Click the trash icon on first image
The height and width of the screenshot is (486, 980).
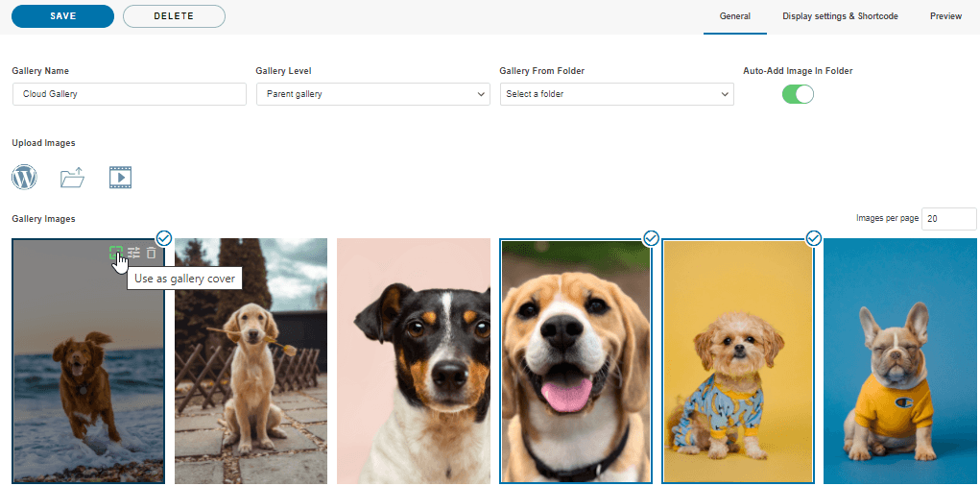pos(151,254)
